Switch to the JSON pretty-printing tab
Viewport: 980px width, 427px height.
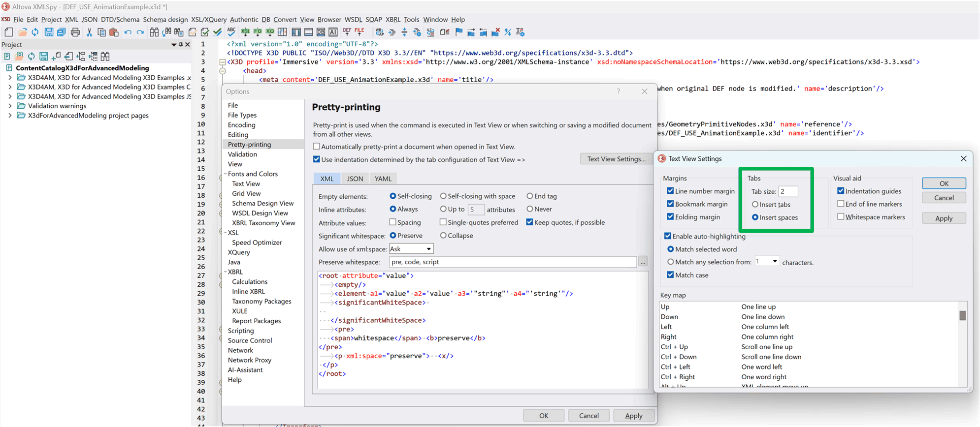(355, 179)
